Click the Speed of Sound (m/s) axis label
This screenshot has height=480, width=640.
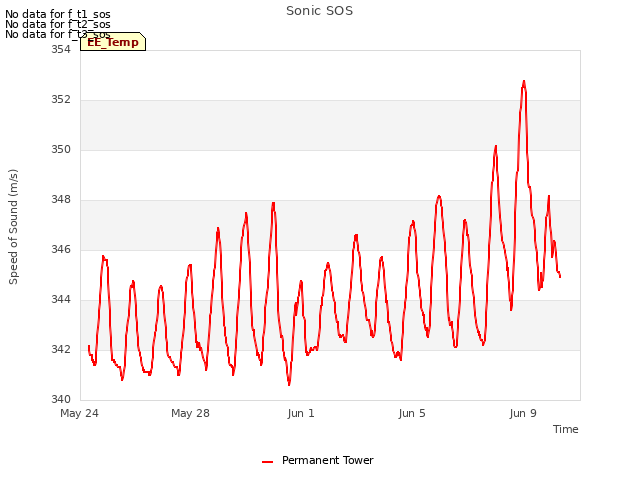(x=13, y=227)
